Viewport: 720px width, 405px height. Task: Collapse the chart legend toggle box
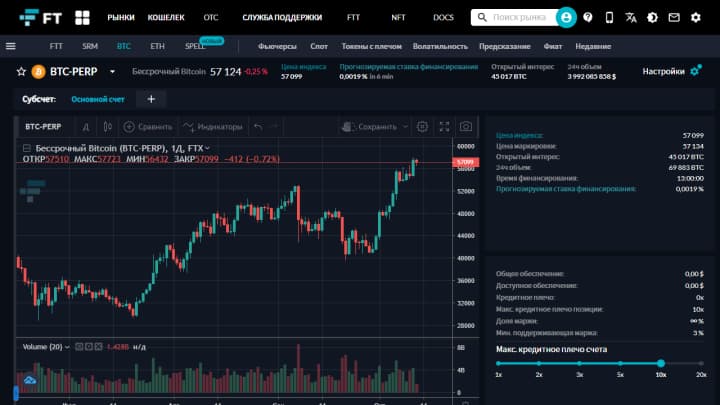coord(27,148)
